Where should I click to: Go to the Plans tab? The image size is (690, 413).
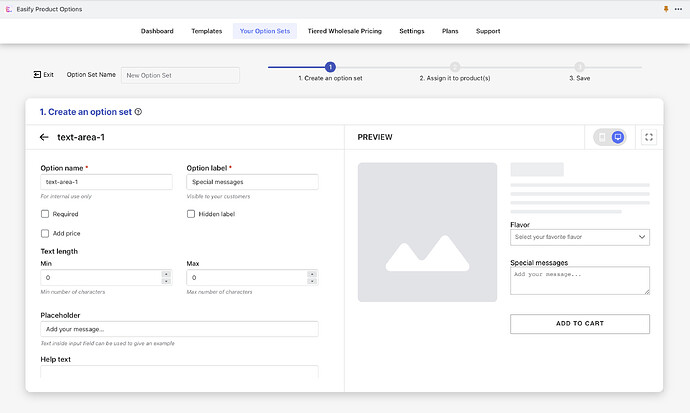coord(450,31)
